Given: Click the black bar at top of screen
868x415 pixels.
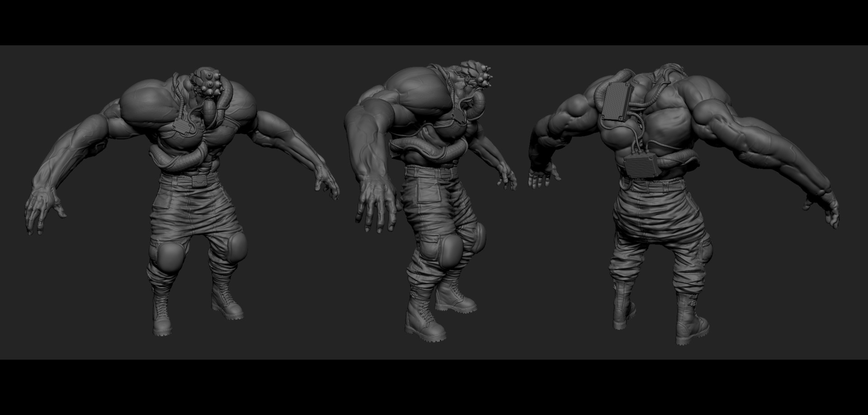Looking at the screenshot, I should click(434, 23).
